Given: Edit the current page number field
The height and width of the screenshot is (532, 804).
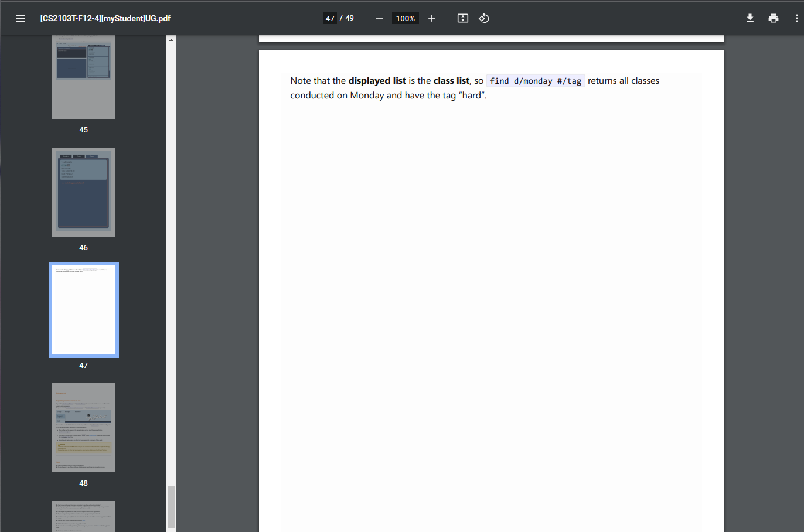Looking at the screenshot, I should click(x=330, y=18).
